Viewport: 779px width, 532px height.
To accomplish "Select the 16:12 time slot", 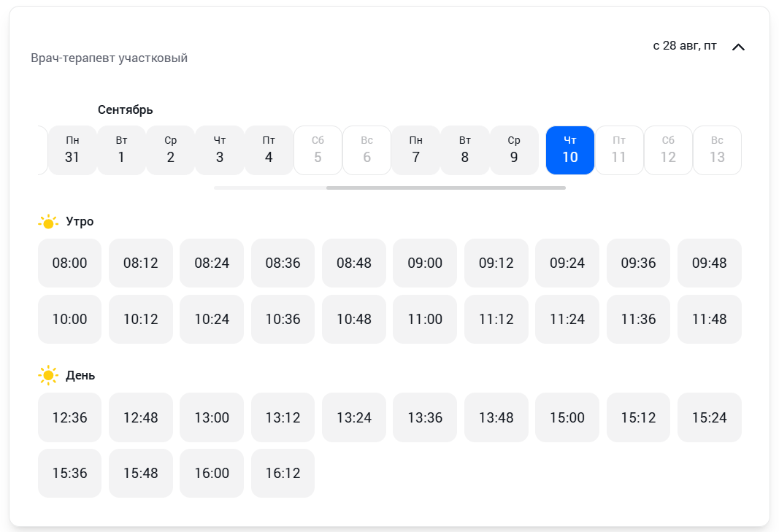I will point(283,473).
